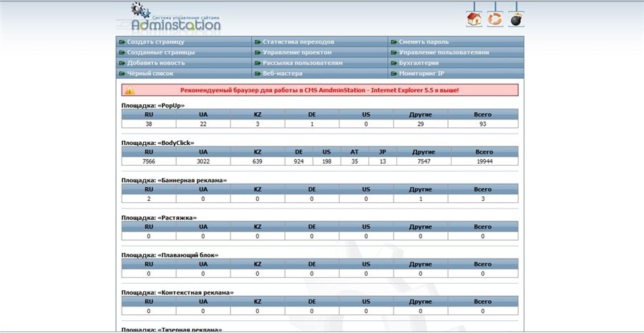This screenshot has height=333, width=644.
Task: Click Баннерная реклама total value 3
Action: (483, 199)
